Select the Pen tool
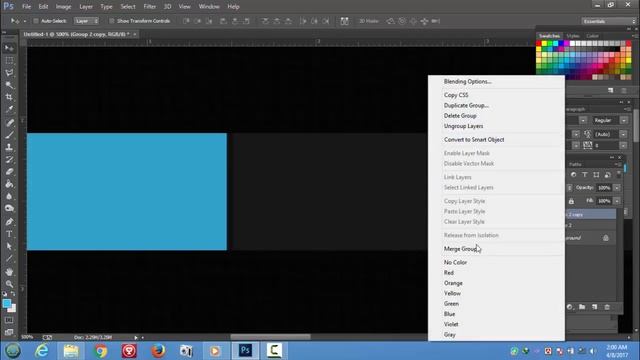Viewport: 640px width, 360px height. pos(9,222)
